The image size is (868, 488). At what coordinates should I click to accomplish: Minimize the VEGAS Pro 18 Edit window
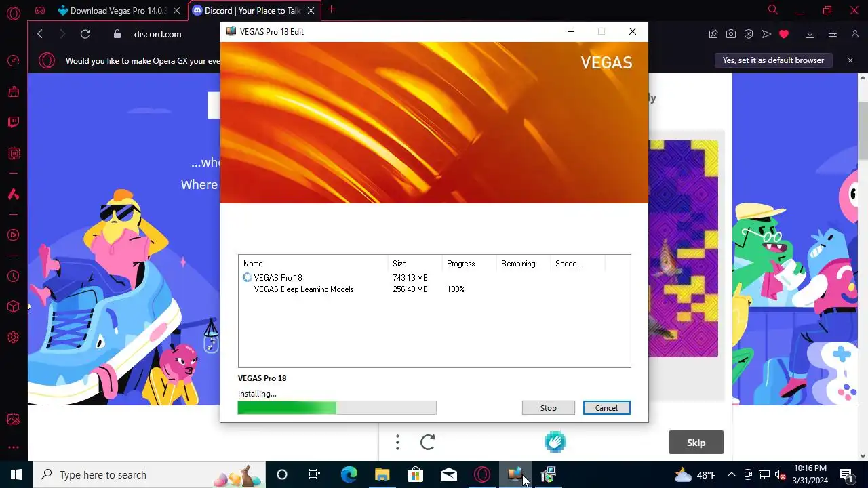(x=571, y=32)
